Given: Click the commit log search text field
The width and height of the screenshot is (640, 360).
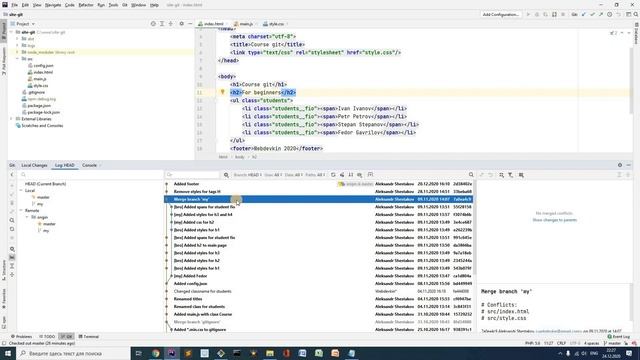Looking at the screenshot, I should 193,175.
